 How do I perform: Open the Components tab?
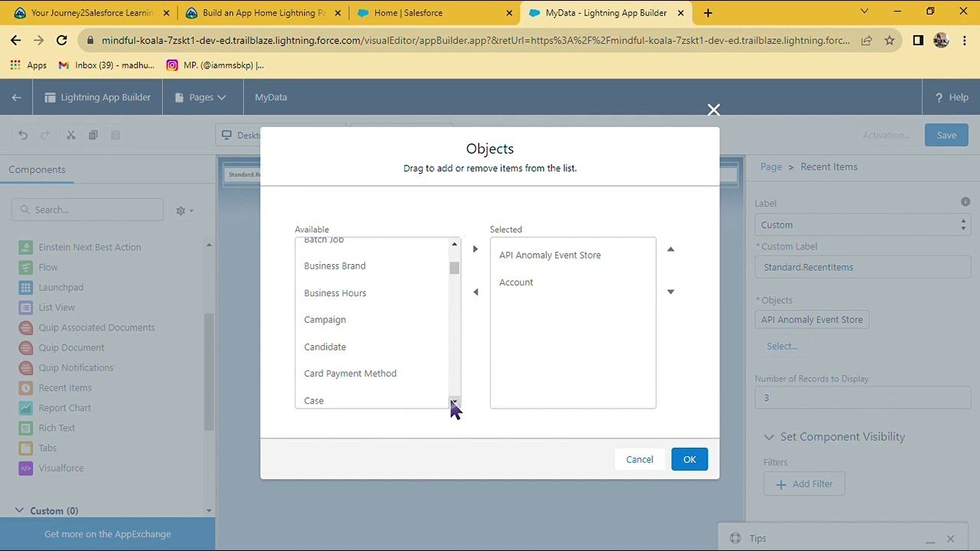point(37,170)
